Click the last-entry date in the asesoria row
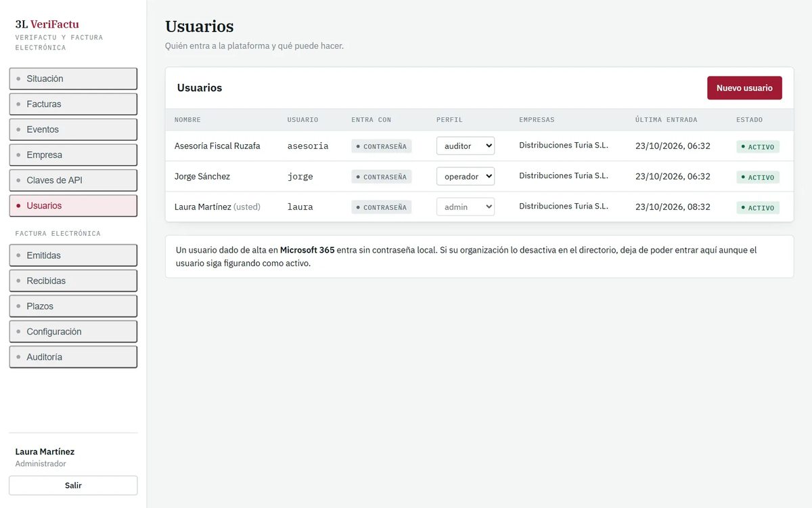This screenshot has height=508, width=812. tap(673, 146)
